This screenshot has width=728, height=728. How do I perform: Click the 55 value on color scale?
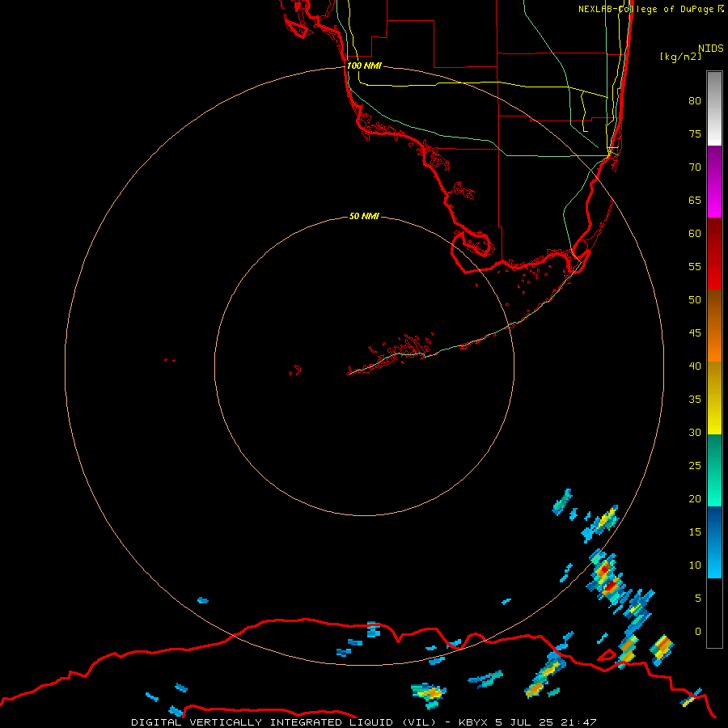[x=695, y=266]
